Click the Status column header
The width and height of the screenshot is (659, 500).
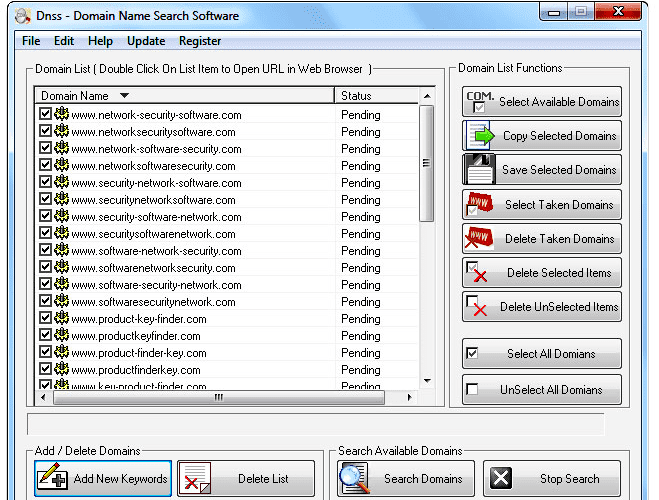click(x=377, y=96)
